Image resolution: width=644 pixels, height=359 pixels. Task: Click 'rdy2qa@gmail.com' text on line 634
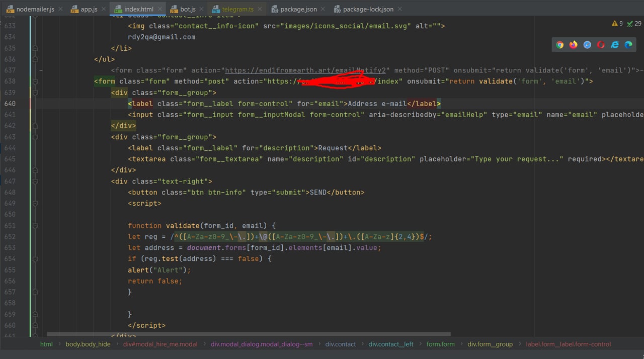click(162, 37)
